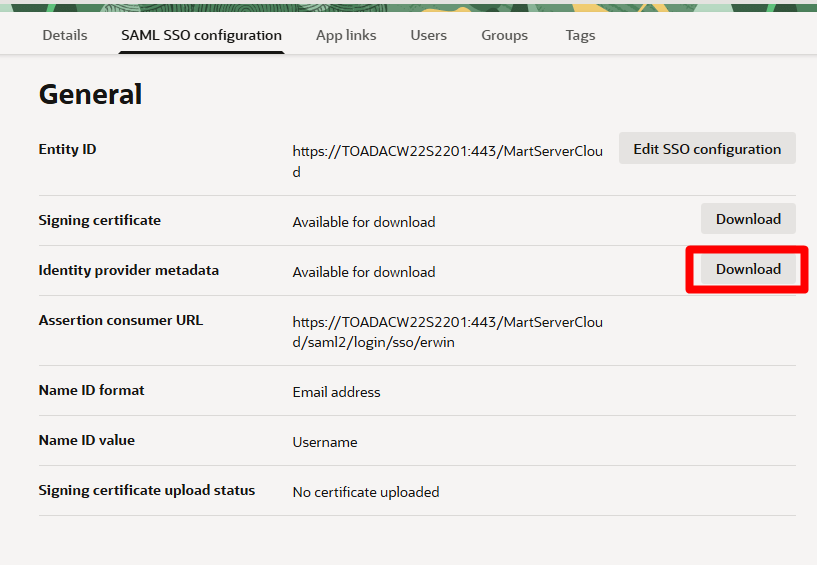Select the Email address value text
Screen dimensions: 817x565
(336, 392)
